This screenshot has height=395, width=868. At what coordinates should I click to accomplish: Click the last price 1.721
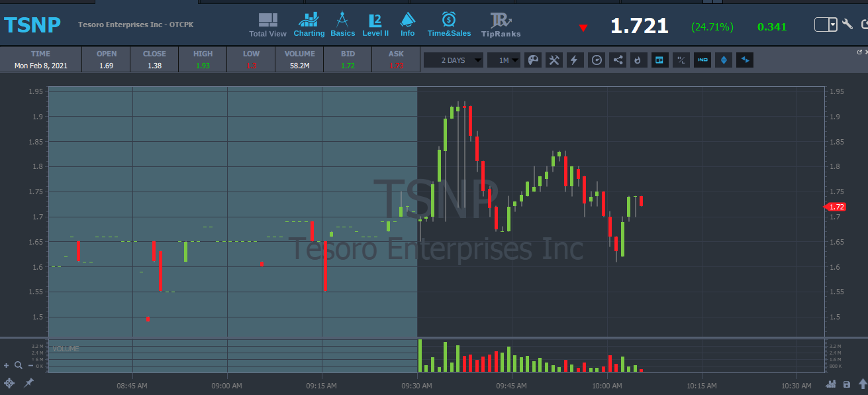pyautogui.click(x=640, y=27)
